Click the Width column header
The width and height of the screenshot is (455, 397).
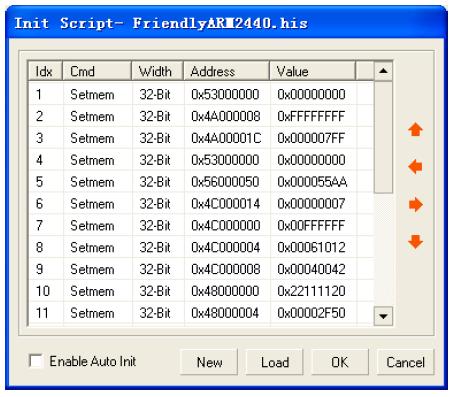pyautogui.click(x=157, y=71)
